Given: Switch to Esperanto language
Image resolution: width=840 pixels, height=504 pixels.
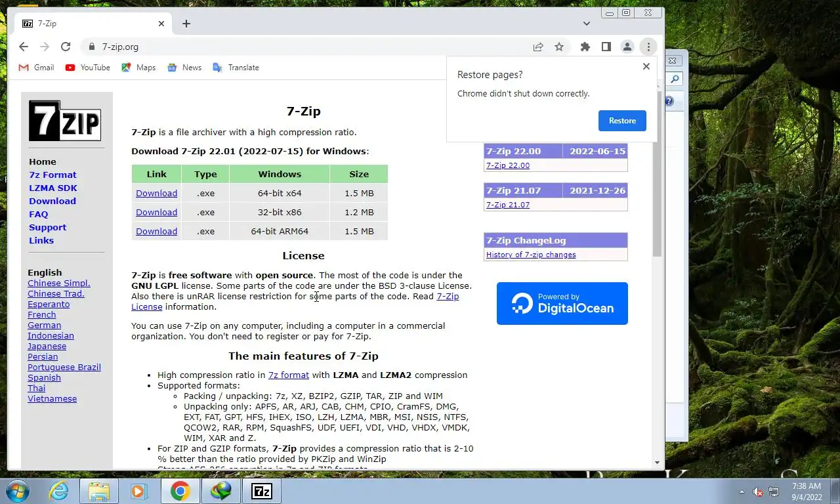Looking at the screenshot, I should pyautogui.click(x=49, y=304).
